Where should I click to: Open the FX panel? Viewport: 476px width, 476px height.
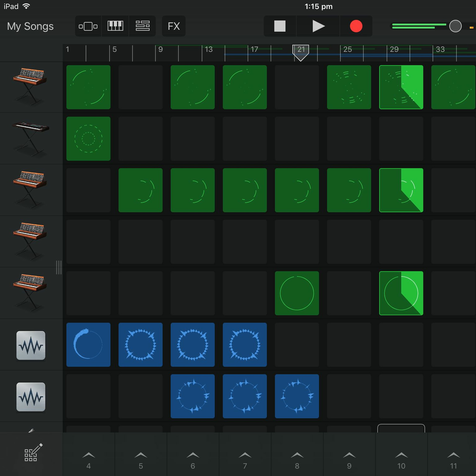174,26
